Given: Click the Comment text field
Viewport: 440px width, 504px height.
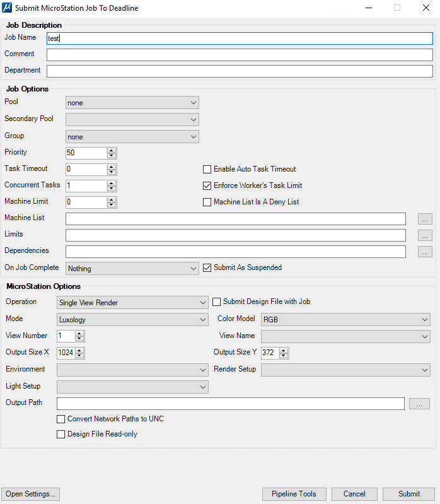Looking at the screenshot, I should pyautogui.click(x=240, y=55).
